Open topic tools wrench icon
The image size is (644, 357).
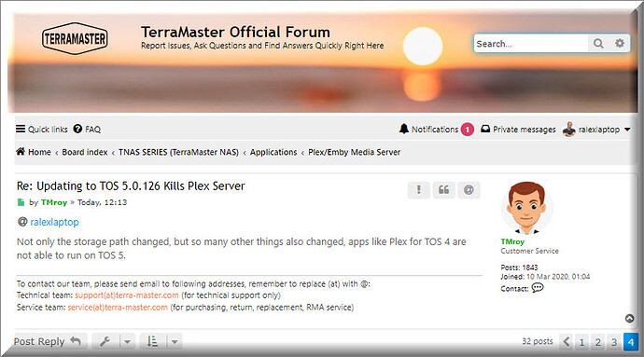(x=105, y=341)
